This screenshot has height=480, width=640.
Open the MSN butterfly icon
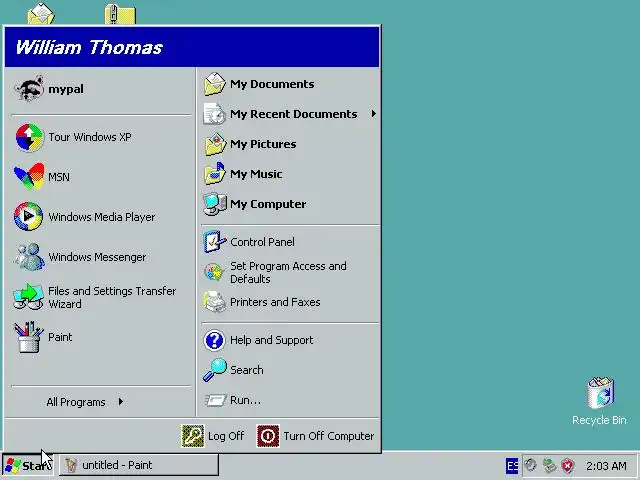[x=29, y=176]
